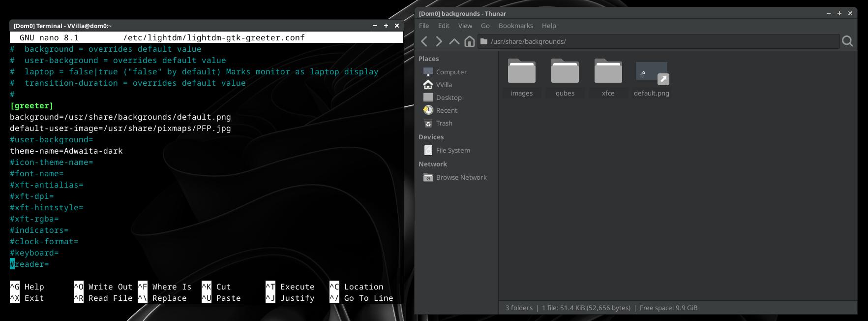This screenshot has width=868, height=321.
Task: Go to parent folder with up arrow
Action: [454, 41]
